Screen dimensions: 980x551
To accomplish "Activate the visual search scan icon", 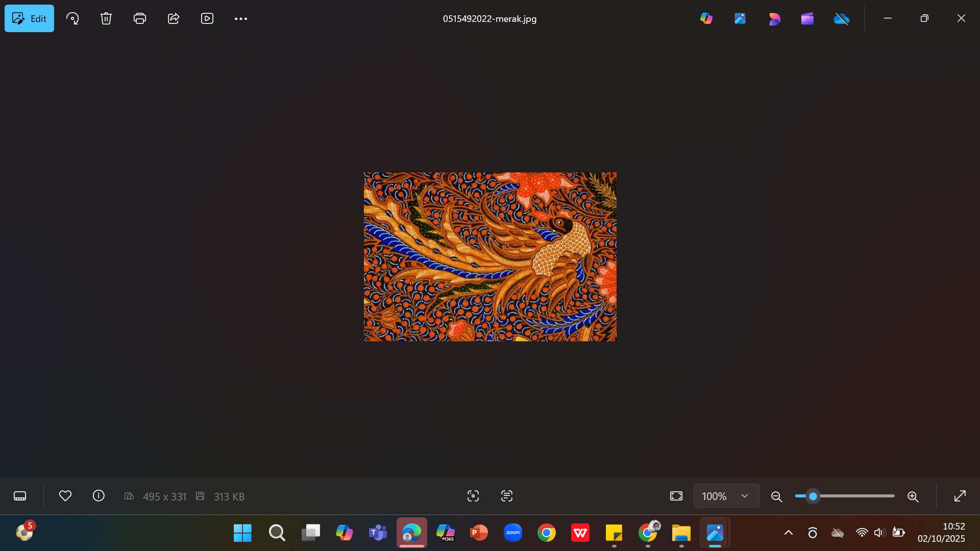I will click(x=473, y=496).
